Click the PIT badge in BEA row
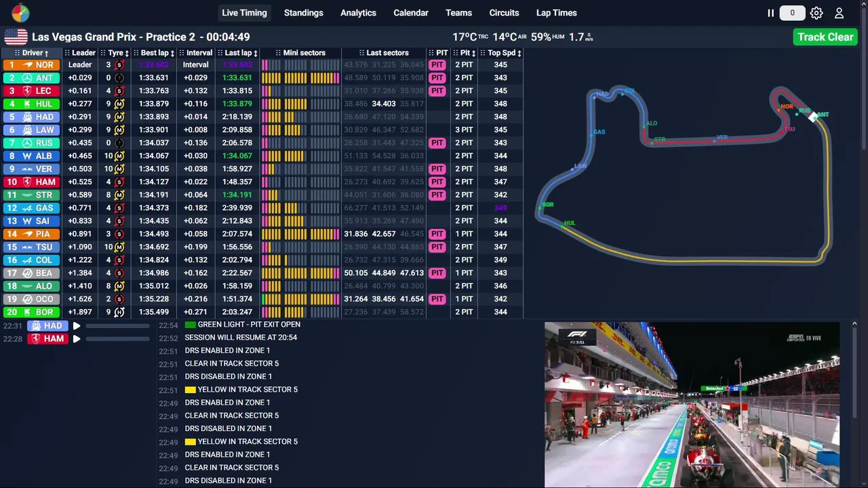 [x=437, y=273]
